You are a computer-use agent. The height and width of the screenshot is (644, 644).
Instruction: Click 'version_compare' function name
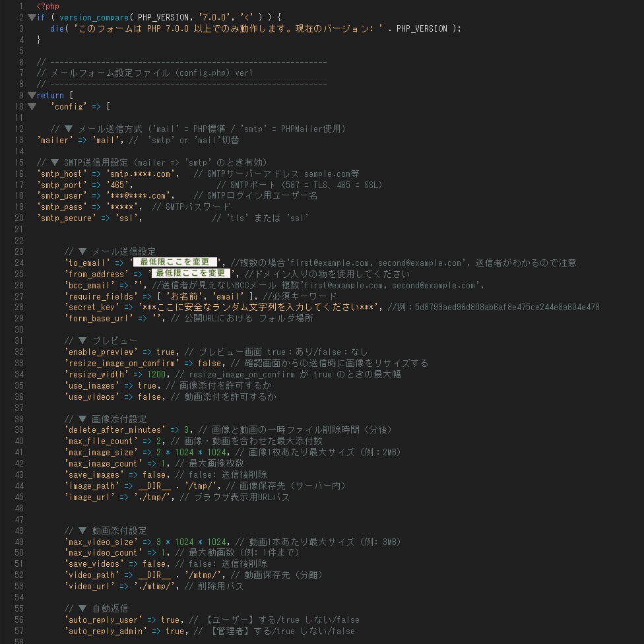[94, 17]
